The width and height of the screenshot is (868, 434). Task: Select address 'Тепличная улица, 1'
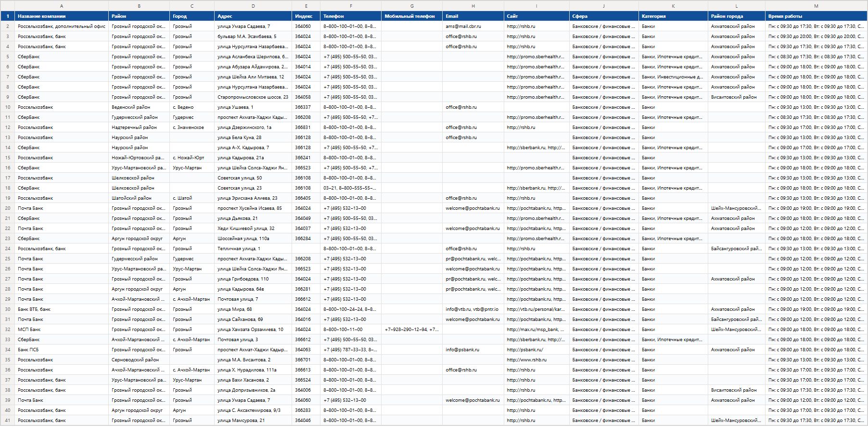(x=253, y=249)
